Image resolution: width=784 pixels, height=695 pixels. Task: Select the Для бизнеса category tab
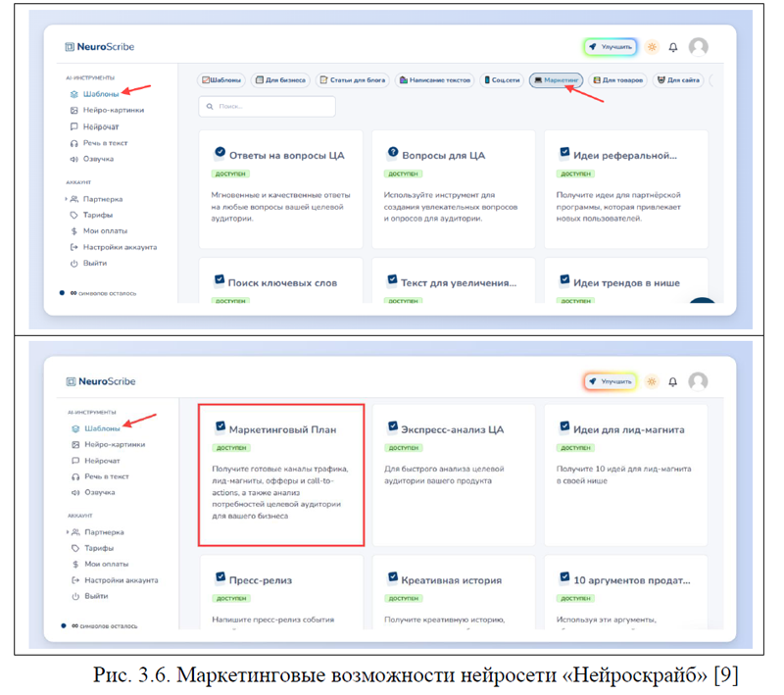pos(281,80)
